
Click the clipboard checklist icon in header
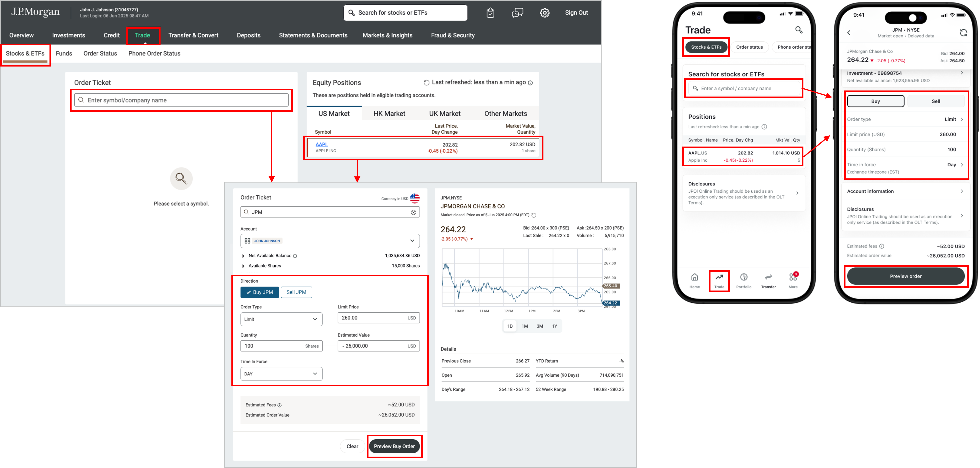click(x=490, y=13)
